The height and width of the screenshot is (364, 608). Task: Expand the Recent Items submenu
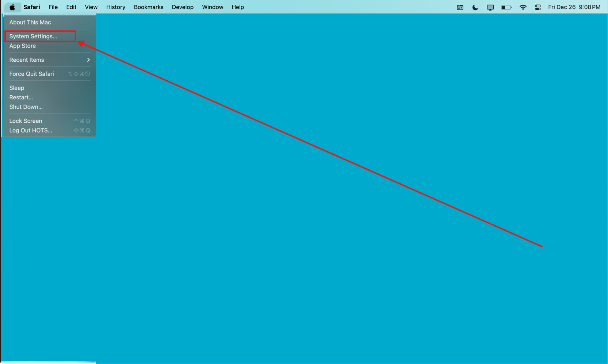pos(49,60)
